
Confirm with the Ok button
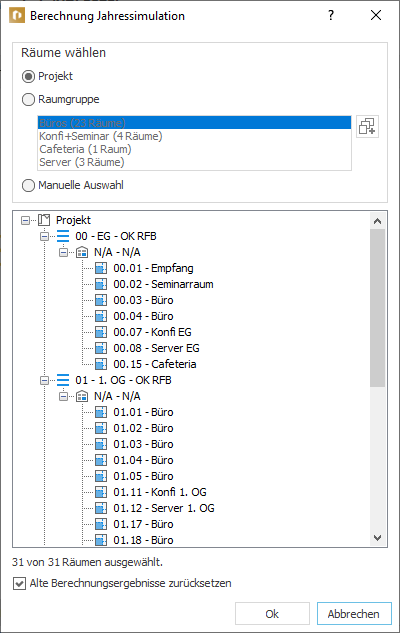click(x=272, y=614)
